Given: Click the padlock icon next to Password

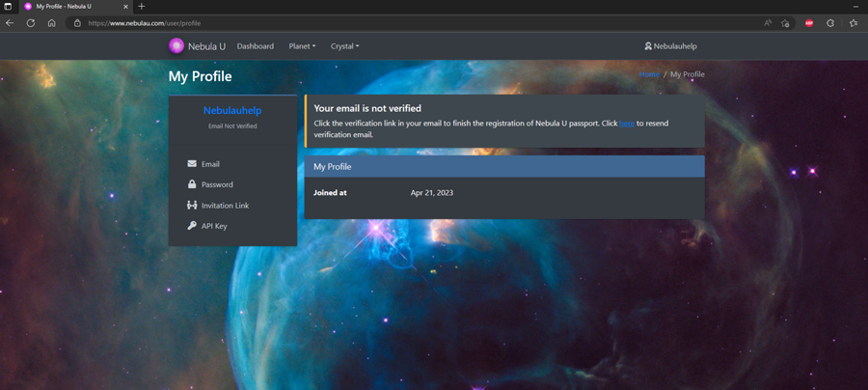Looking at the screenshot, I should [192, 184].
